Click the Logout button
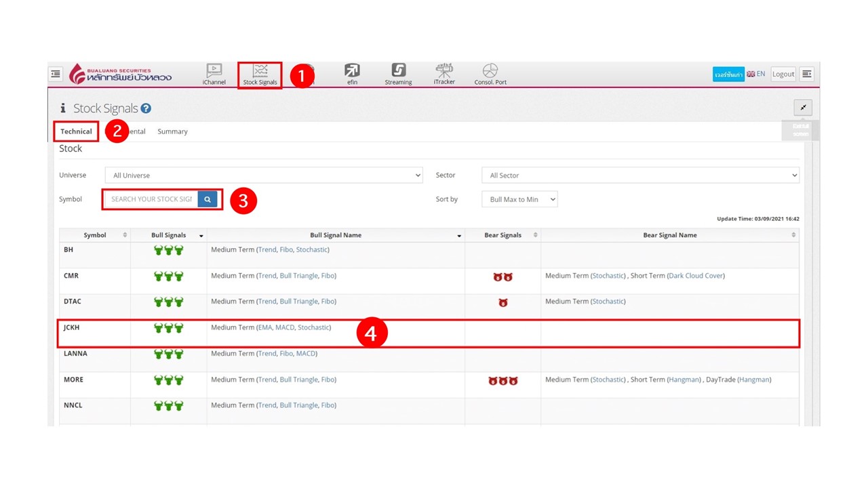This screenshot has width=868, height=488. [783, 74]
